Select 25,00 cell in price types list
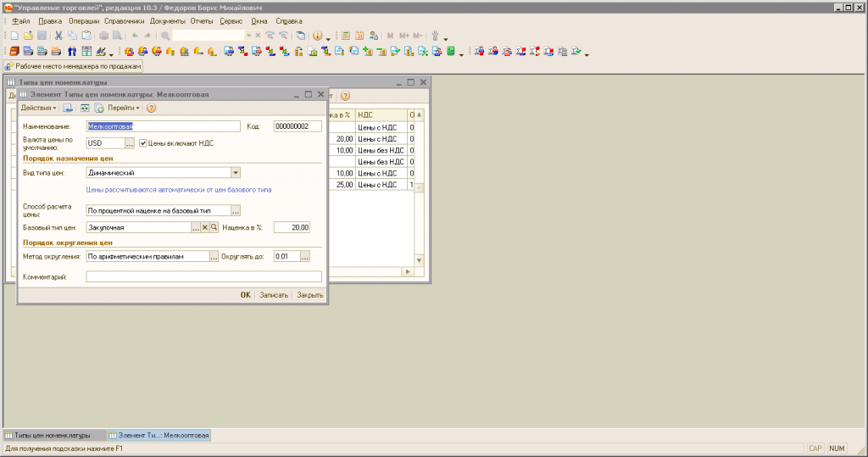The width and height of the screenshot is (868, 457). point(342,185)
